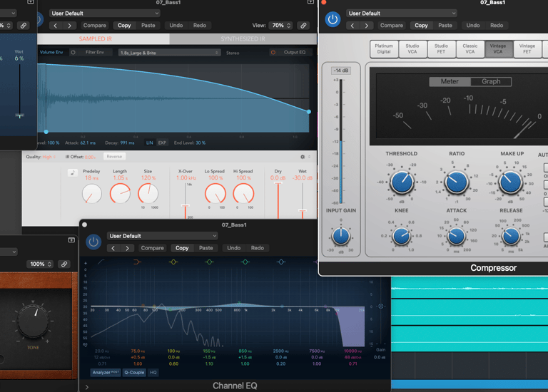Select the orange low shelf EQ band icon
548x392 pixels.
coord(137,262)
